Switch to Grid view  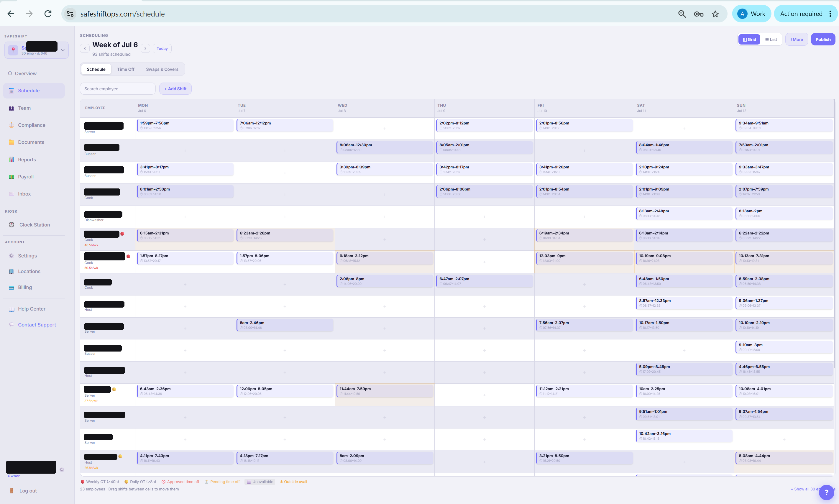point(749,40)
